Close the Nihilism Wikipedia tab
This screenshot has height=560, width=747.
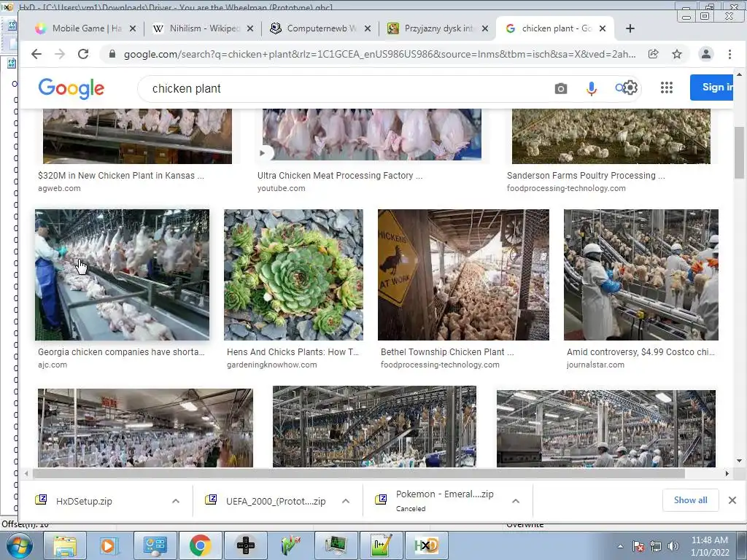[250, 28]
